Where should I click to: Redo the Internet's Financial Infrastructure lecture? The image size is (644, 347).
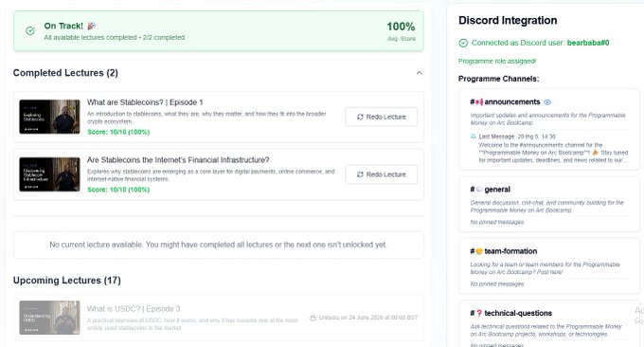pos(381,174)
